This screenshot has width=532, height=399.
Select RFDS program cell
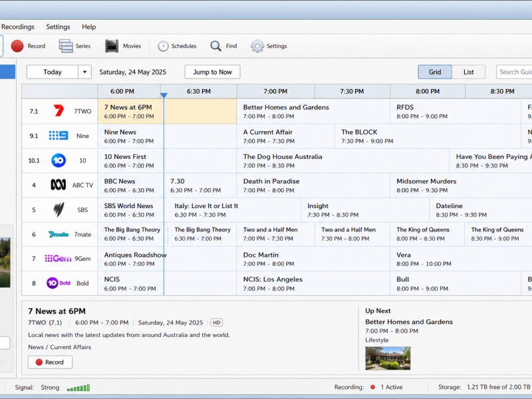(456, 111)
